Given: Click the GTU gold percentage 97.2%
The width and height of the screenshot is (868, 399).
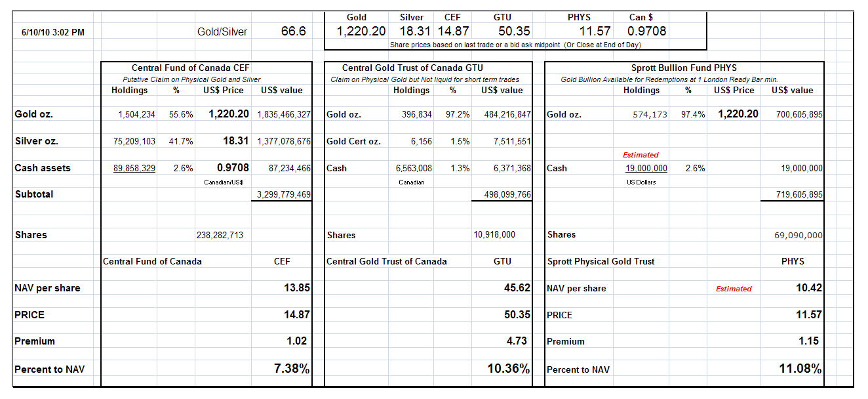Looking at the screenshot, I should point(458,114).
